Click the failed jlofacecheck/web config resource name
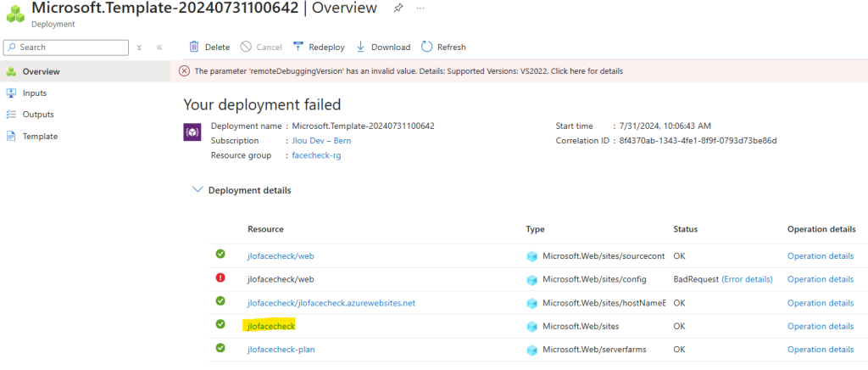 (281, 279)
